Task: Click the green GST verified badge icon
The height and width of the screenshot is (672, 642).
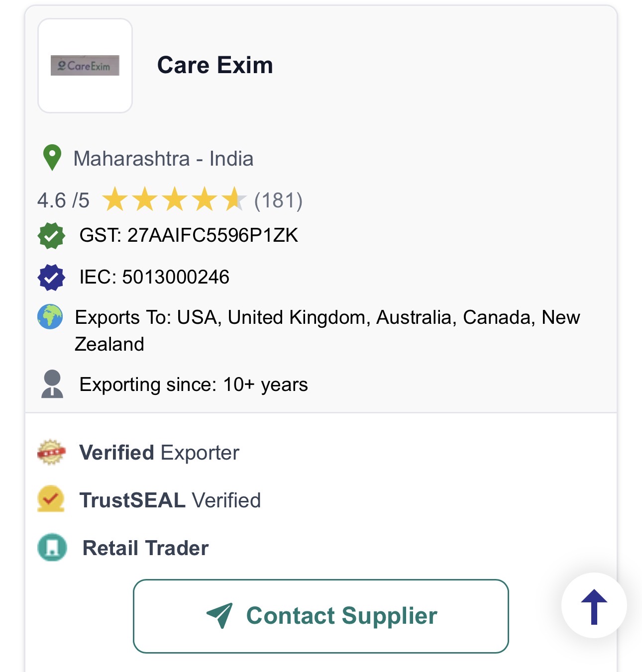Action: (51, 235)
